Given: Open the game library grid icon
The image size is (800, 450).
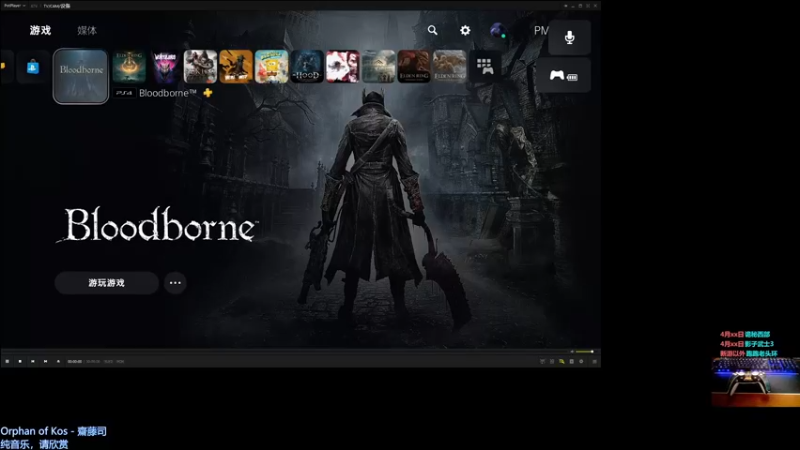Looking at the screenshot, I should 485,66.
